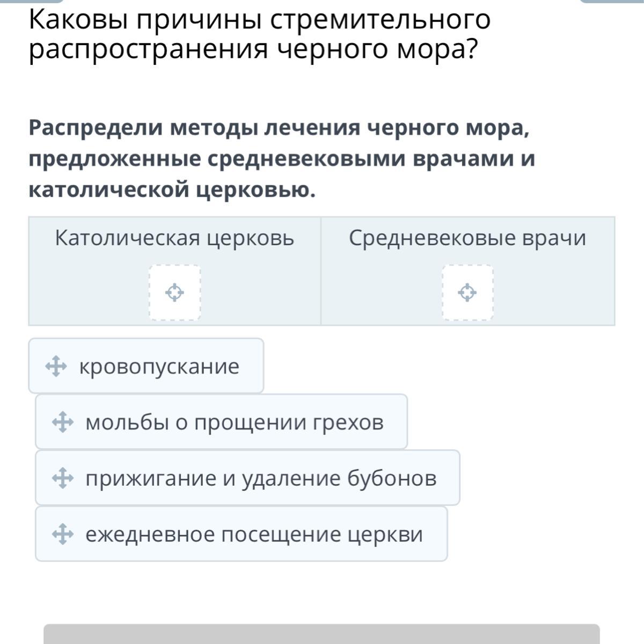Click the lesson title about черного мора
The height and width of the screenshot is (644, 644).
(260, 34)
